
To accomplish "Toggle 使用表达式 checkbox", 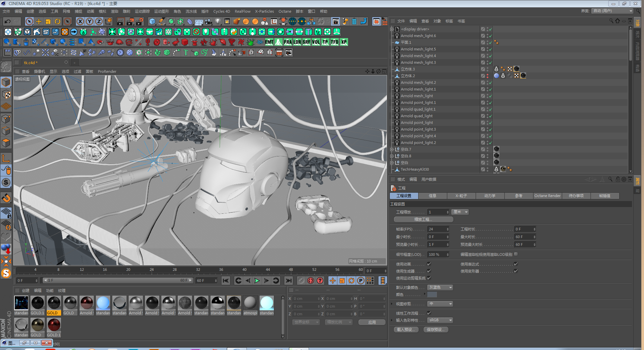I will 516,264.
